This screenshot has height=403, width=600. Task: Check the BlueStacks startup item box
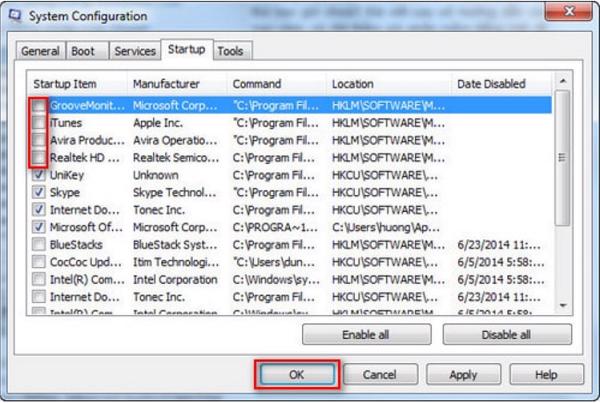pyautogui.click(x=38, y=243)
